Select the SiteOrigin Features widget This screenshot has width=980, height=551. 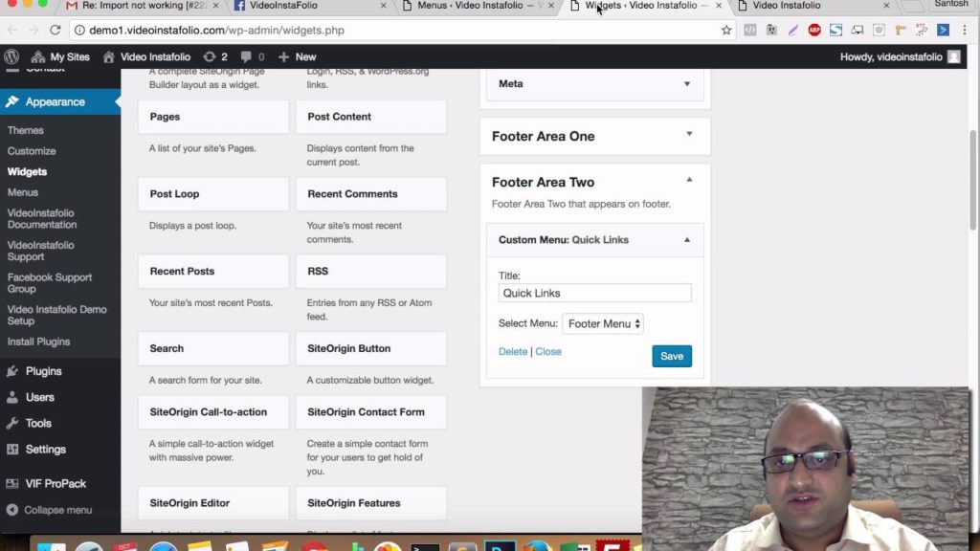[371, 503]
